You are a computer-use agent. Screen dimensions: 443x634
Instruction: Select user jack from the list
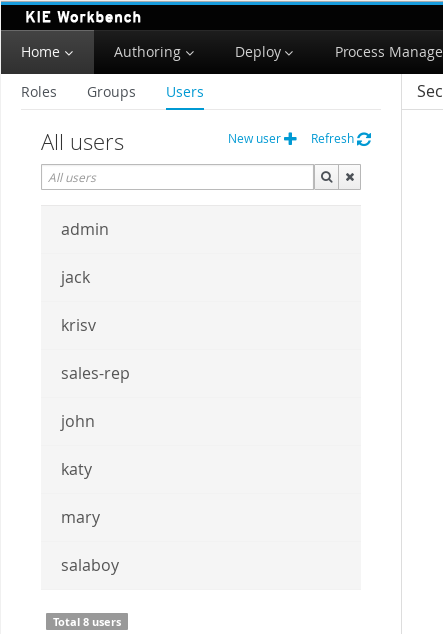(x=201, y=278)
